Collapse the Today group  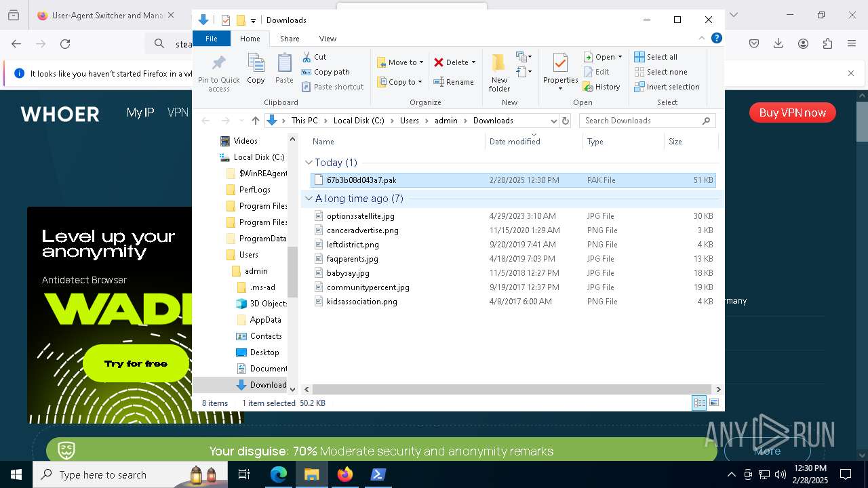tap(309, 163)
